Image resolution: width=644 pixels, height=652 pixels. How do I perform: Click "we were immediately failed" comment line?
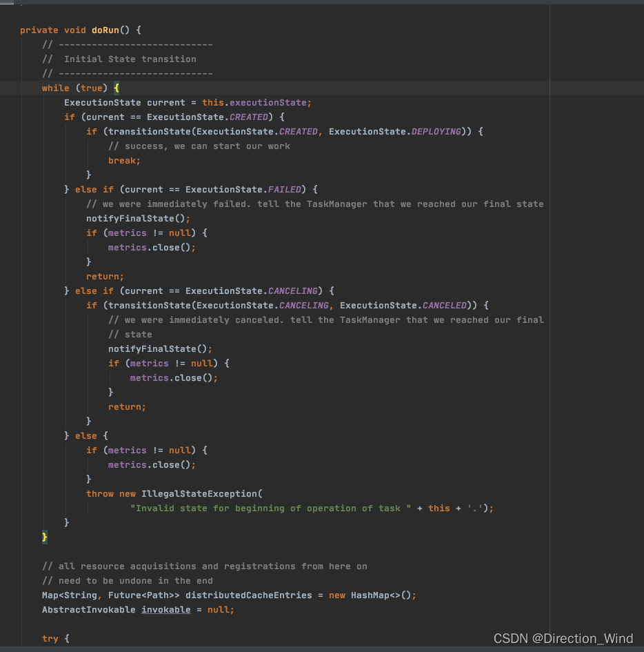(x=314, y=204)
